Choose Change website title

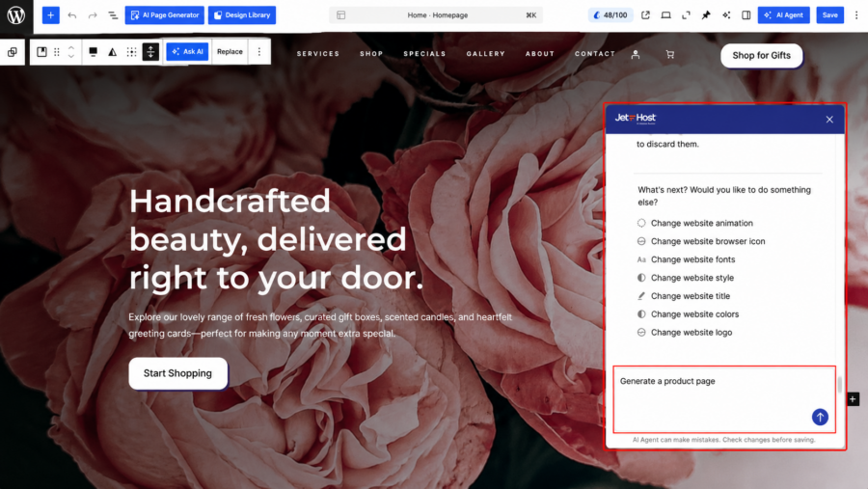683,296
